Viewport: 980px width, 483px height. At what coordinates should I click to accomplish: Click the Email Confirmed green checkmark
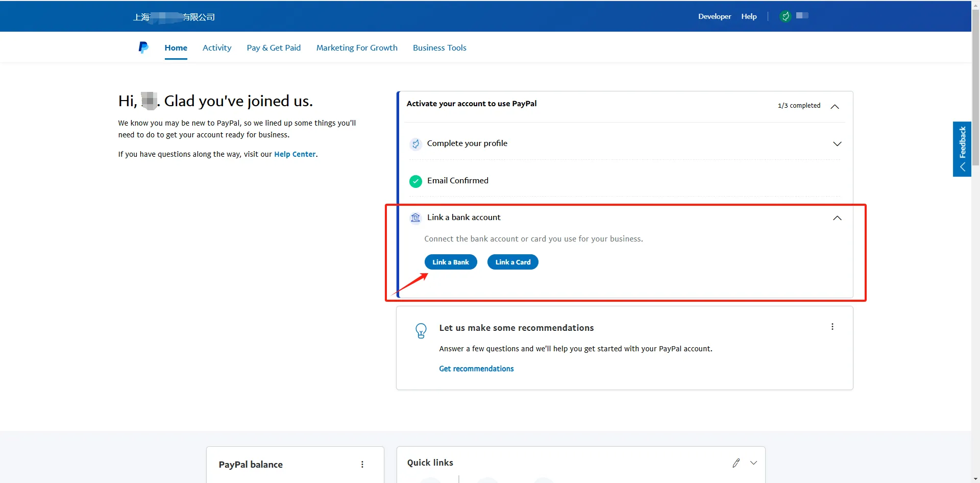click(415, 181)
